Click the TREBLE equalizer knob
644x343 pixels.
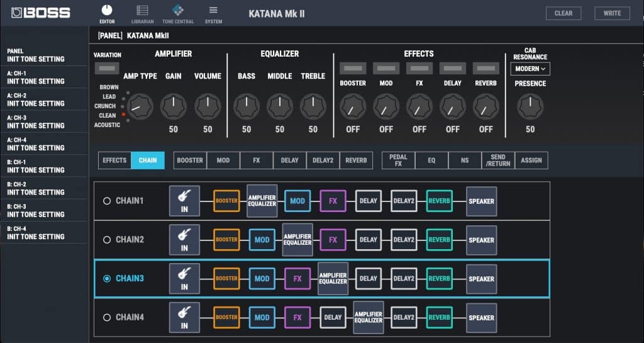tap(313, 106)
